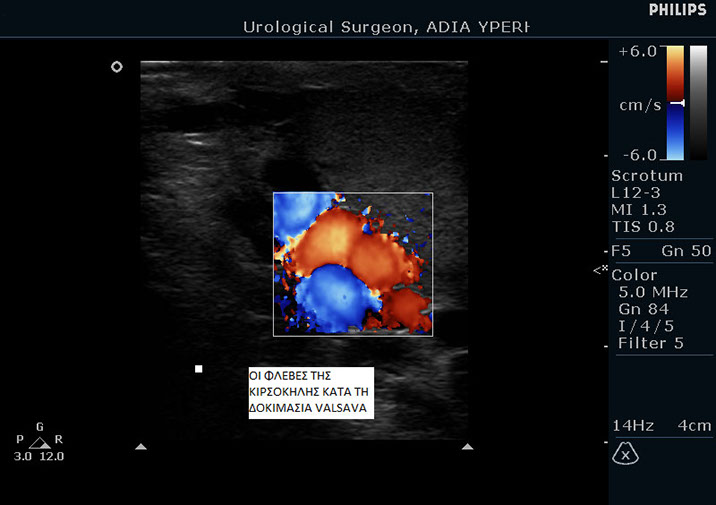716x505 pixels.
Task: Click the PHILIPS logo
Action: [677, 10]
